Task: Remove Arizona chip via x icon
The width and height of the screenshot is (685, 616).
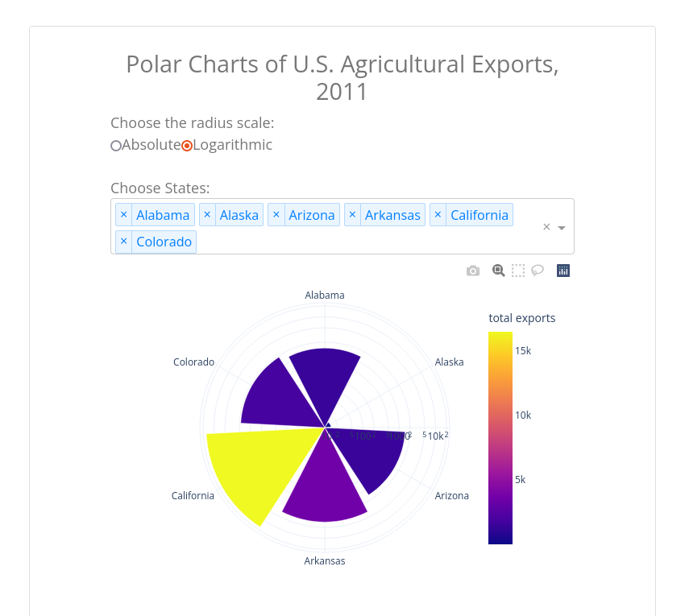Action: pos(276,215)
